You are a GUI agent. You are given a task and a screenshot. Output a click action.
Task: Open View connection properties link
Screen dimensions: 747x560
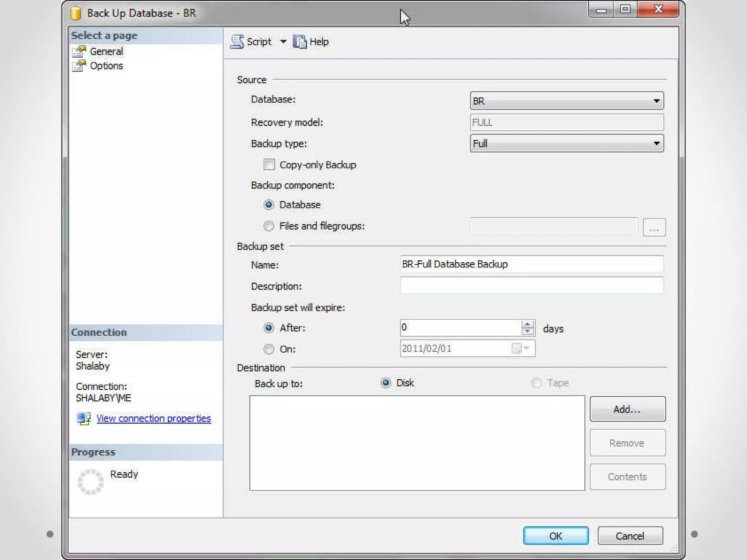click(x=154, y=418)
